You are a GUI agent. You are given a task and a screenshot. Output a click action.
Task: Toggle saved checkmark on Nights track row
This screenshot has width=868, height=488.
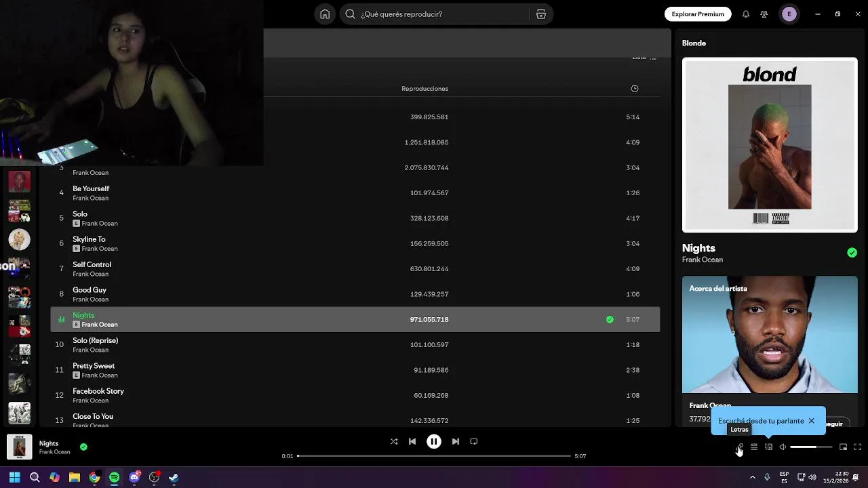[610, 319]
